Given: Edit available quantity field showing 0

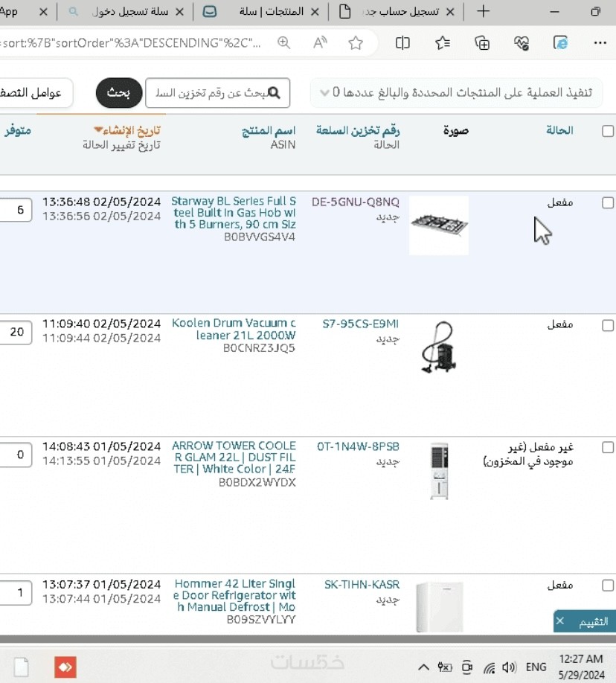Looking at the screenshot, I should click(x=16, y=455).
